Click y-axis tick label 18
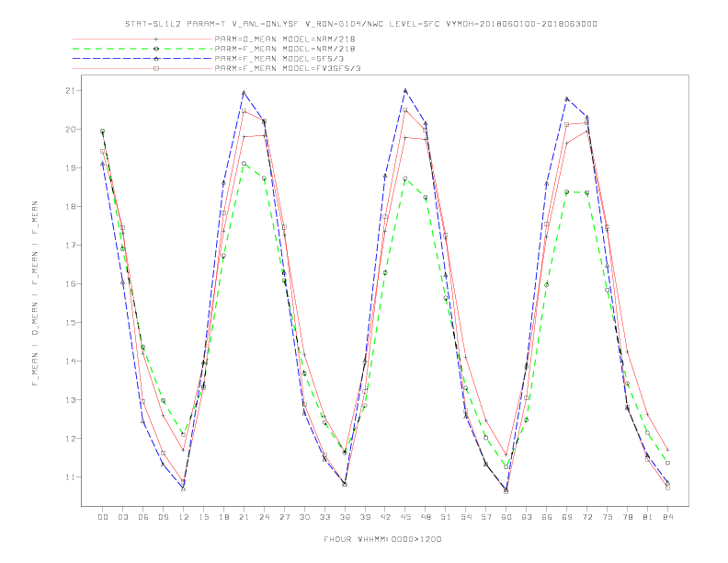728x563 pixels. click(x=71, y=206)
